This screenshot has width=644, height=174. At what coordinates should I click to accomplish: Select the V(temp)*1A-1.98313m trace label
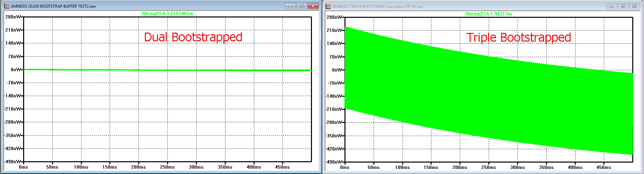point(489,14)
